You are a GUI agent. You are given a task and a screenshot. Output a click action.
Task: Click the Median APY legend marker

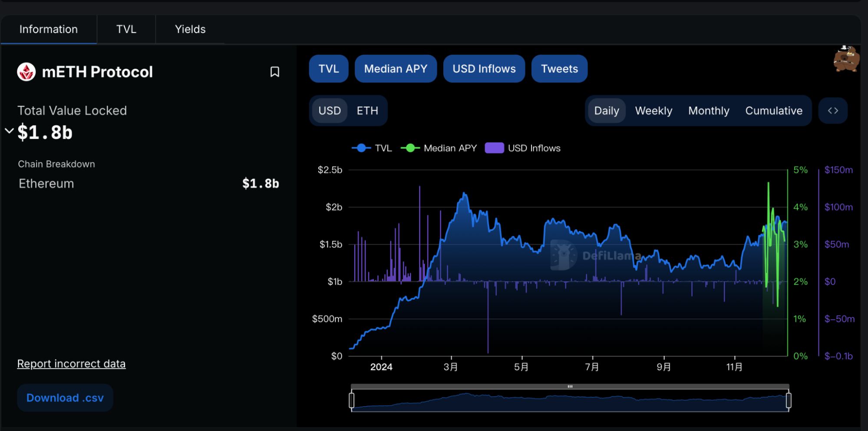click(x=410, y=148)
